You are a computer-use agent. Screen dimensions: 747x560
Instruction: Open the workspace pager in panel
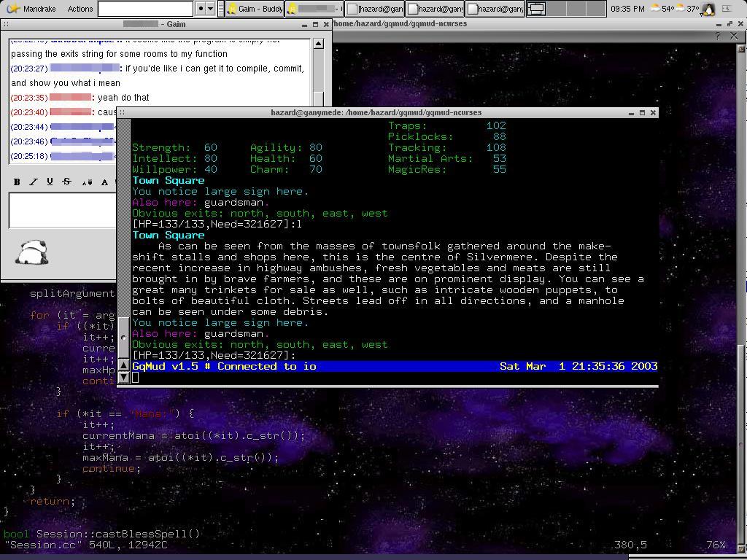[536, 9]
